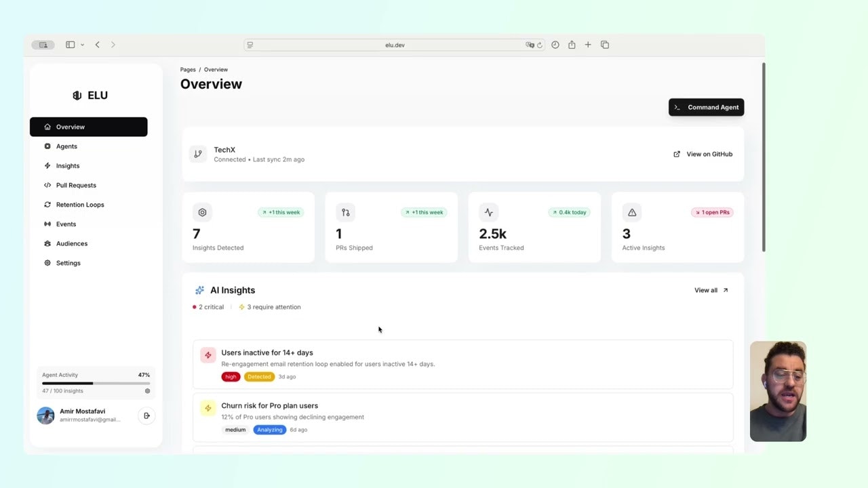This screenshot has width=868, height=488.
Task: Click the gear icon in Agent Activity
Action: 147,391
